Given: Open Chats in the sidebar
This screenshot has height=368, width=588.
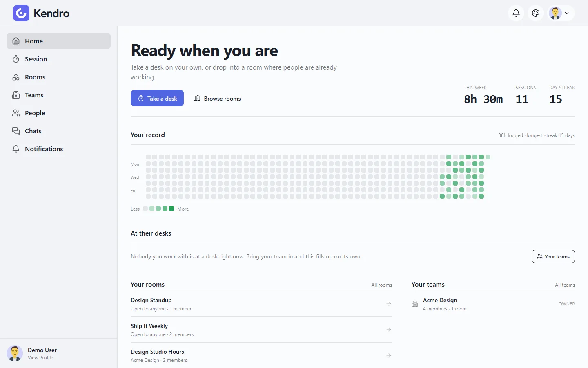Looking at the screenshot, I should click(58, 131).
